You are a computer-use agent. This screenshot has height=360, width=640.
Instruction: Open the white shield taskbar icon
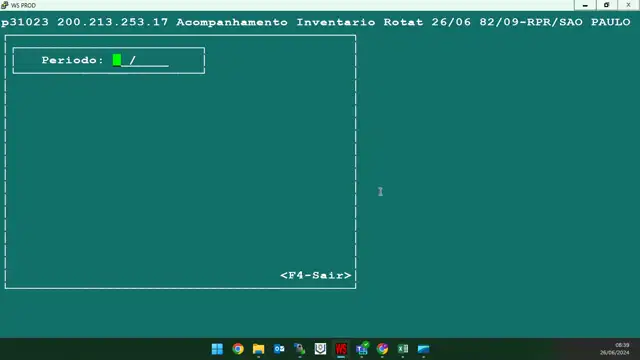pos(320,349)
